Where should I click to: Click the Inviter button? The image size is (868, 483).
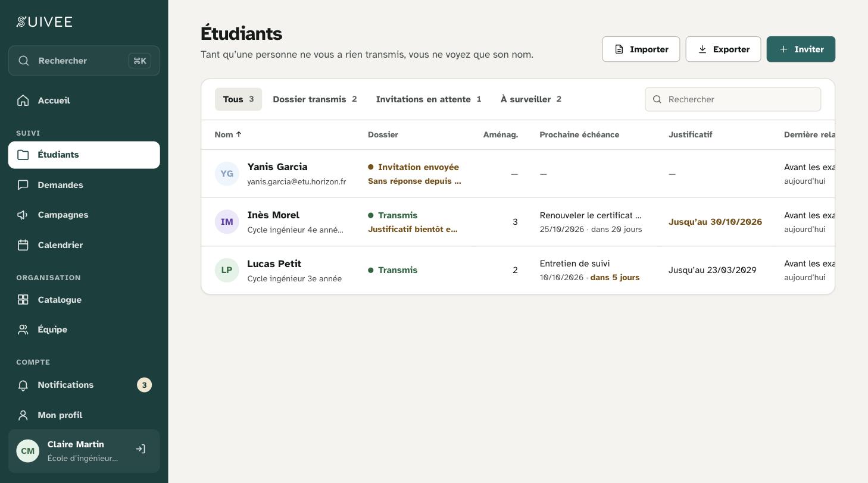point(801,49)
